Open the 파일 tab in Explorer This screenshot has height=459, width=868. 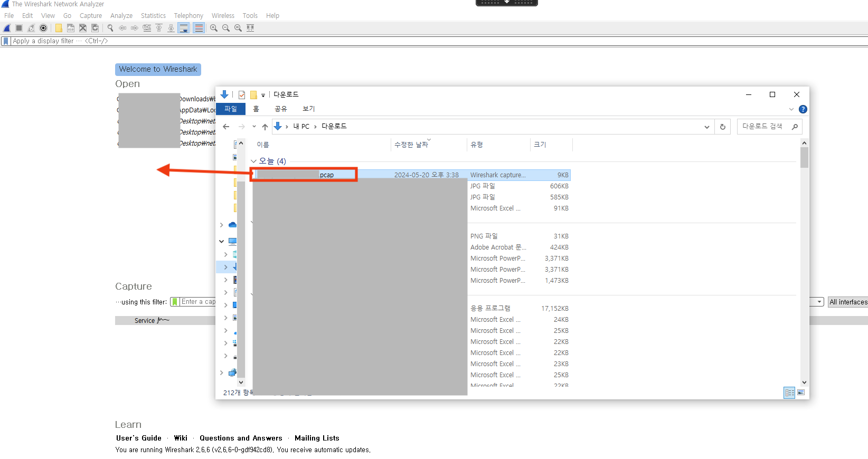[231, 109]
